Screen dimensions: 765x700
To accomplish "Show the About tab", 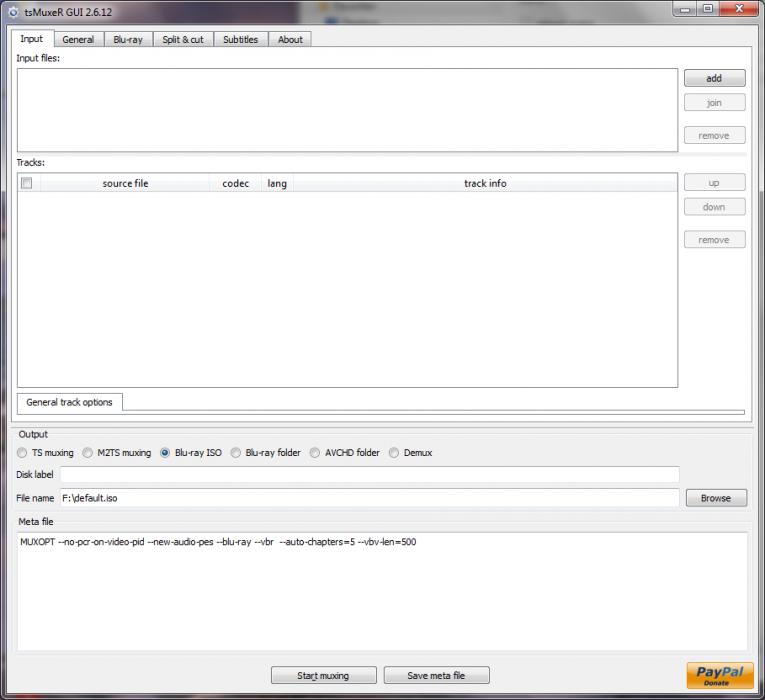I will coord(290,40).
